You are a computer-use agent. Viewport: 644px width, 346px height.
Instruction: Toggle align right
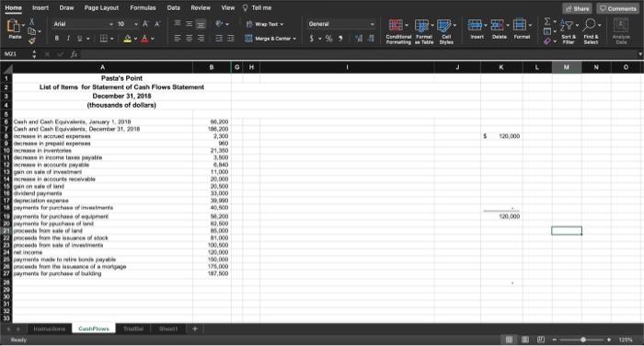201,39
